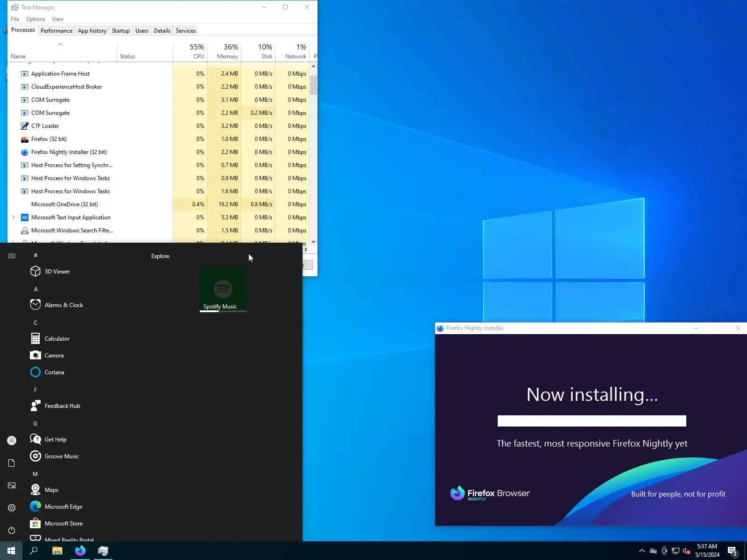Open taskbar Search

(34, 551)
